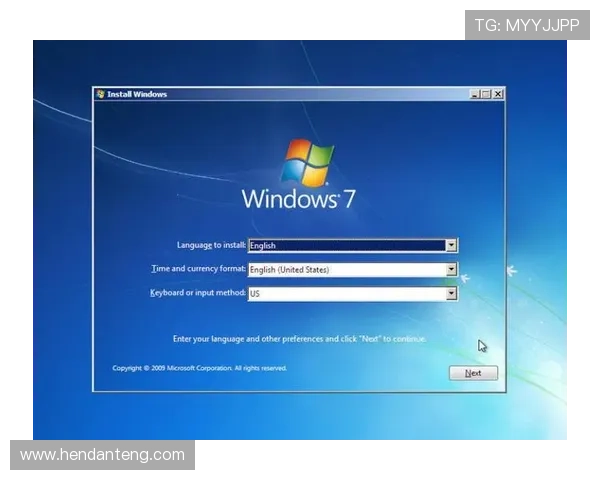
Task: Click the maximize button of Install Windows
Action: (486, 94)
